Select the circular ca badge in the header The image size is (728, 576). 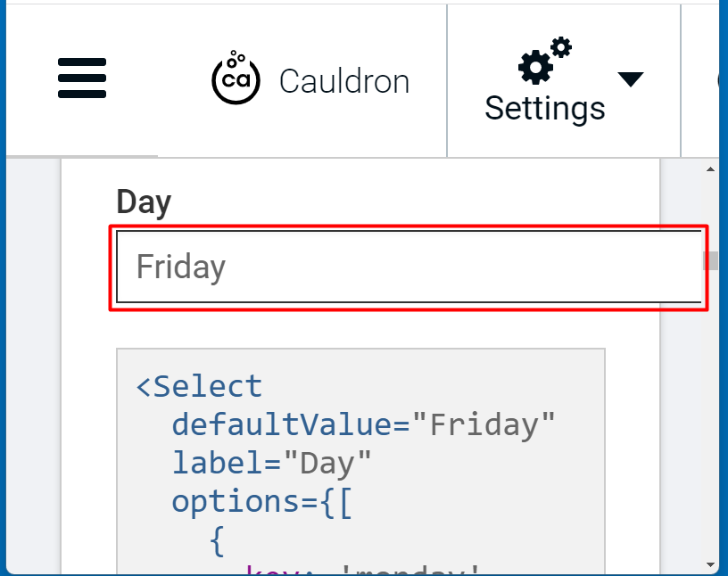pos(235,78)
